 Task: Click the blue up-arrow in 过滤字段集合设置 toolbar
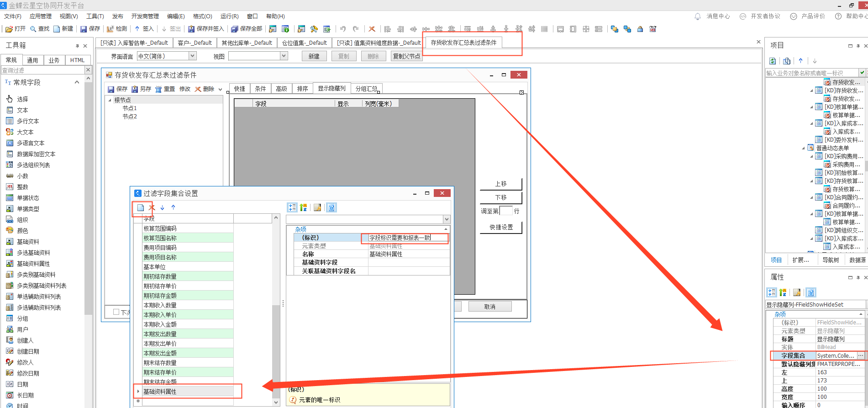[x=173, y=207]
